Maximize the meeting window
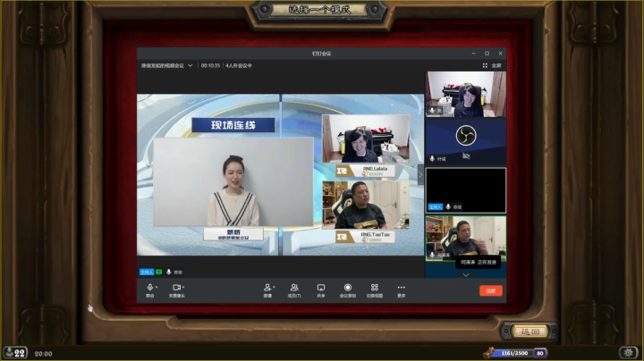The image size is (644, 361). point(487,54)
